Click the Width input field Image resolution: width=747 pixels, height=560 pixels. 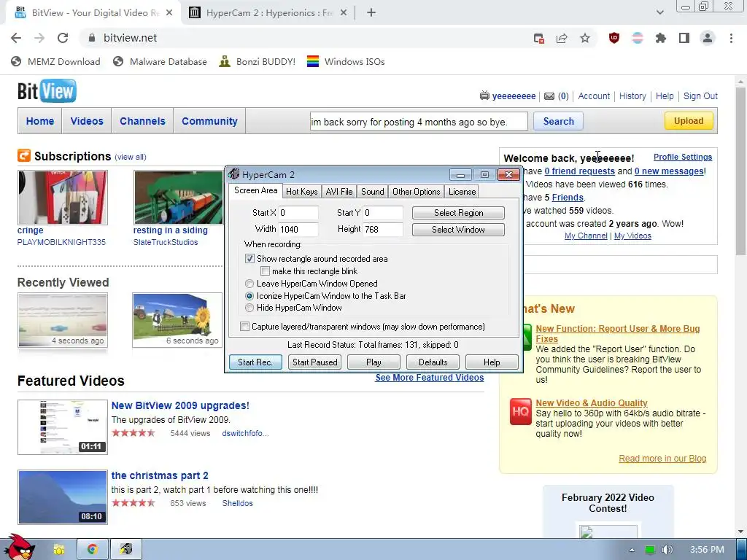point(298,230)
